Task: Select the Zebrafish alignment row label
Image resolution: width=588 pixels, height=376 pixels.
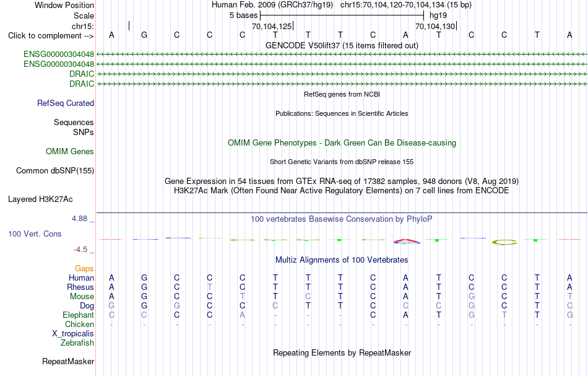Action: pos(77,343)
